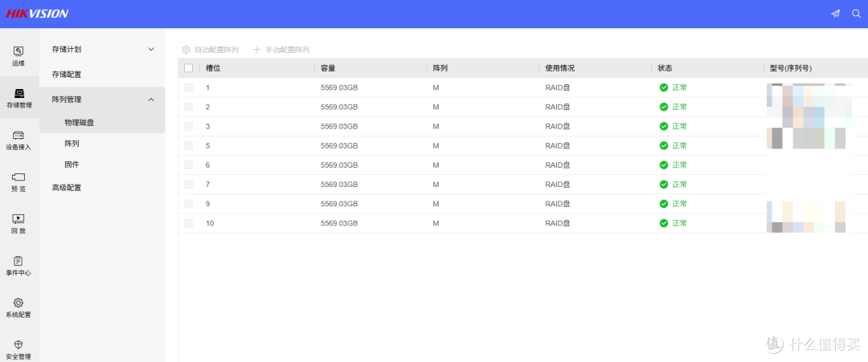Collapse the 阵列管理 chevron
Screen dimensions: 868x362
[x=151, y=100]
